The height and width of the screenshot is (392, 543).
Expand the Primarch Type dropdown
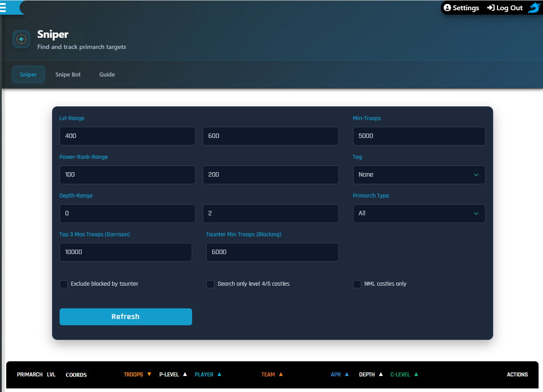(418, 214)
